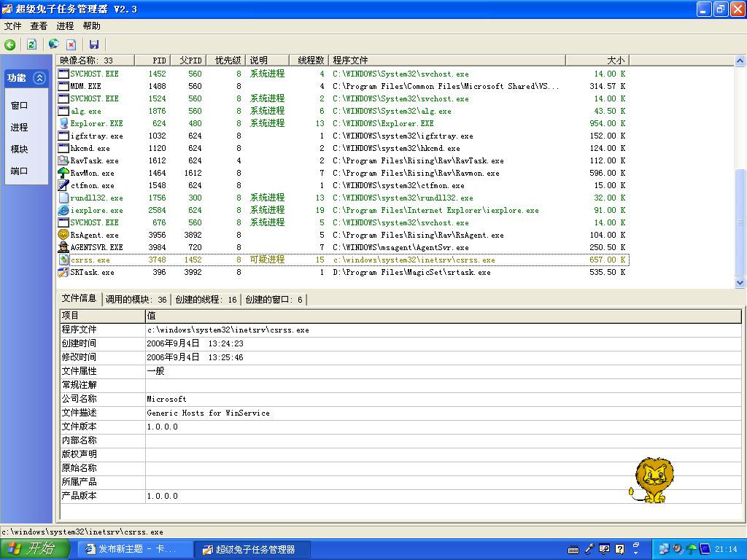Open the 进程 menu in the menu bar
747x560 pixels.
(x=65, y=26)
